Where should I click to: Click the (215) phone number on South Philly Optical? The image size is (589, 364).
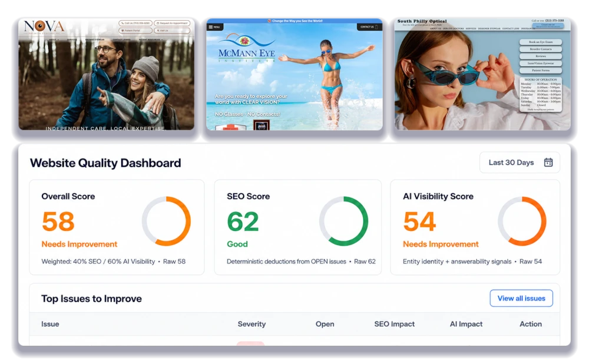point(554,21)
